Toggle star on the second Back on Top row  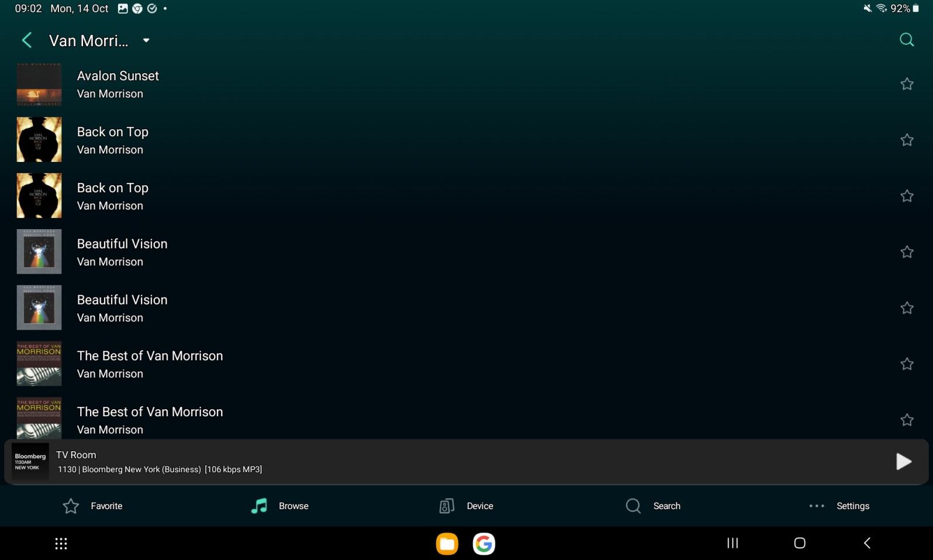(907, 196)
